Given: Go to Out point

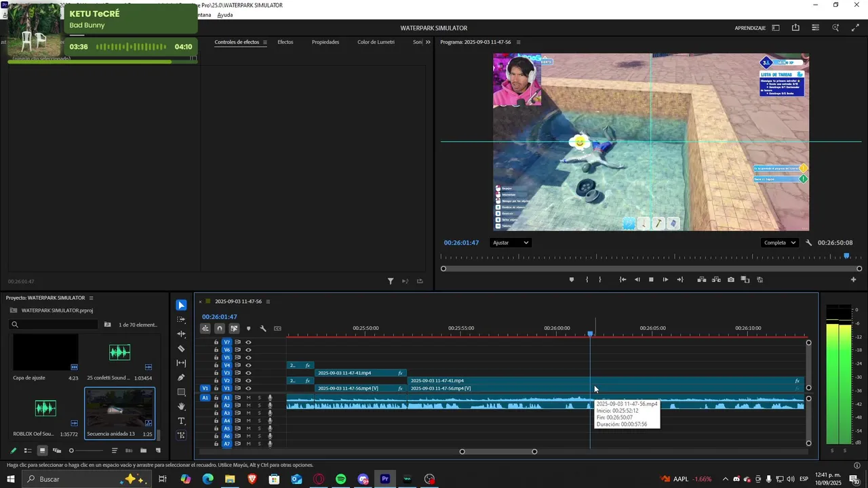Looking at the screenshot, I should [x=679, y=279].
